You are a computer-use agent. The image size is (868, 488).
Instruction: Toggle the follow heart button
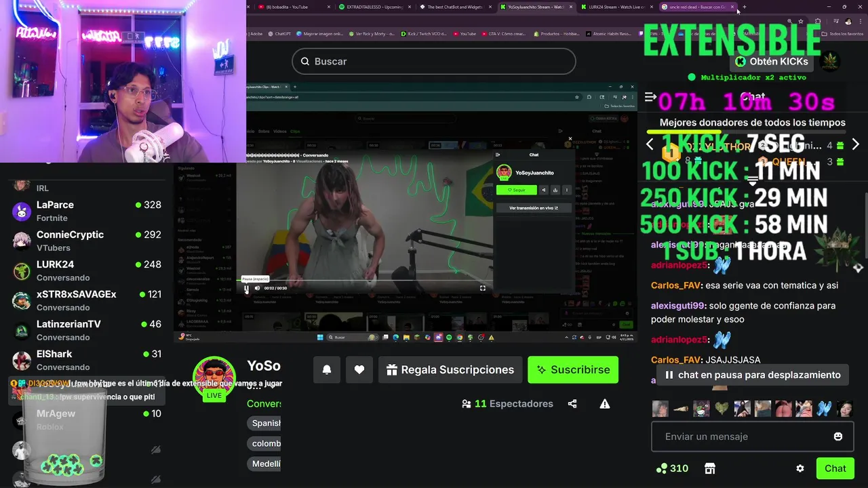coord(359,369)
